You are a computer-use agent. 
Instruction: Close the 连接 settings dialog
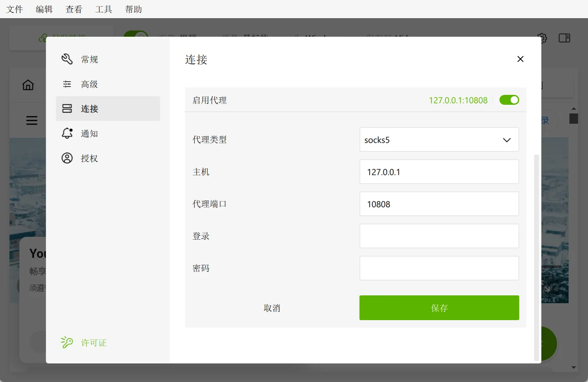point(520,59)
